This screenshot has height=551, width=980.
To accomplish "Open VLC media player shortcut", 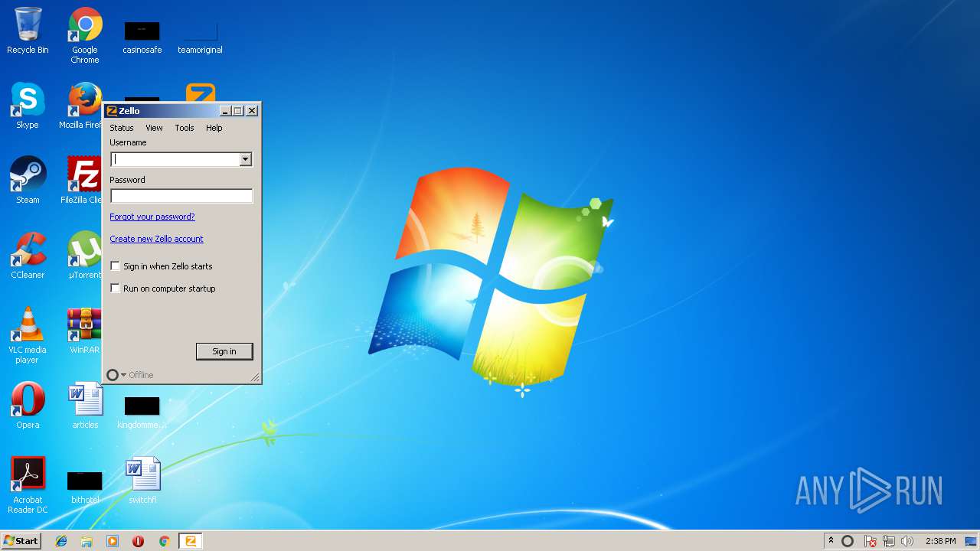I will (28, 335).
